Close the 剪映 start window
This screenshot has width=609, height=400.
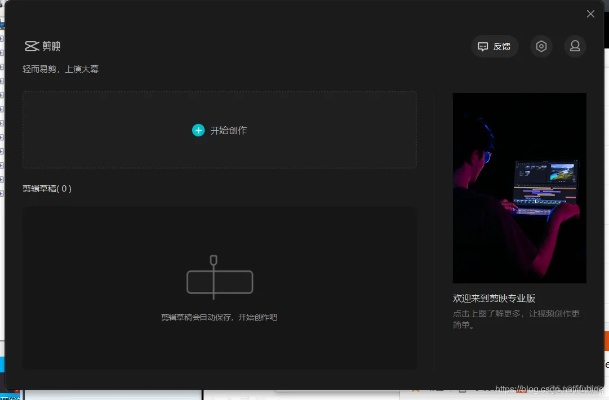coord(590,14)
